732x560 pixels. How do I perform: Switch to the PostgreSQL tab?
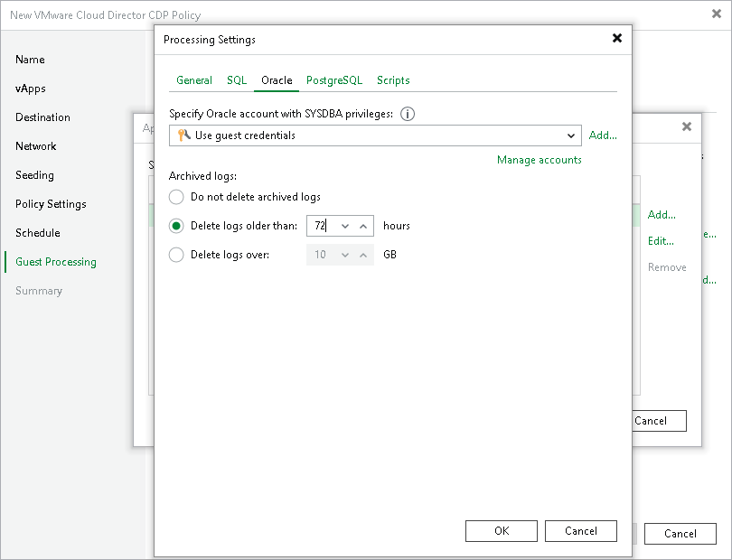[x=334, y=80]
